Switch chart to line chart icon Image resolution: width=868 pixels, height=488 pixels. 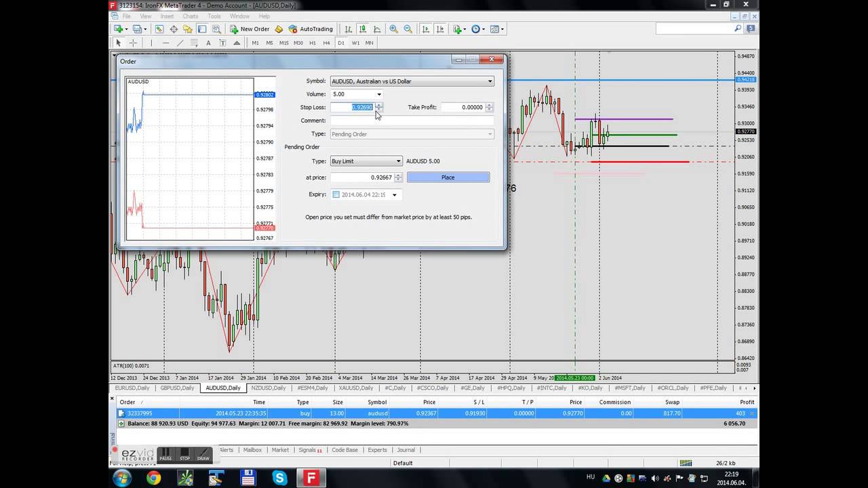[376, 29]
